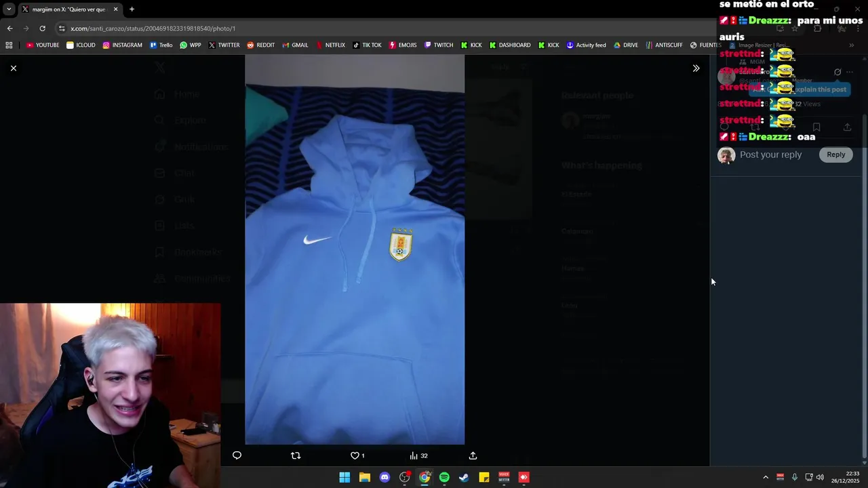The image size is (868, 488).
Task: Close the photo viewer with the X icon
Action: 14,68
